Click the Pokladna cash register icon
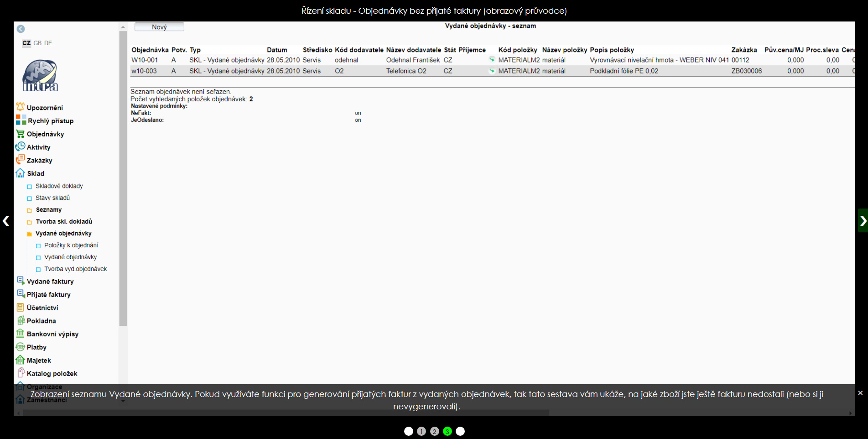The width and height of the screenshot is (868, 439). (21, 320)
